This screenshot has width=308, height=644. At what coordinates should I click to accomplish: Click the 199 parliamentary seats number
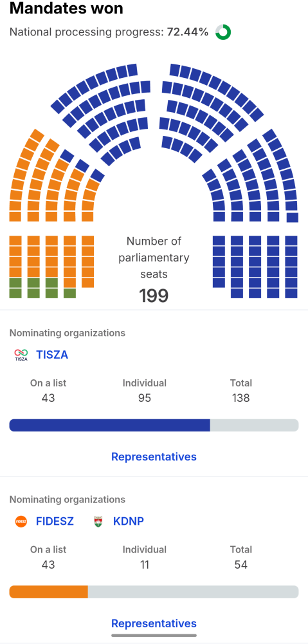click(154, 296)
